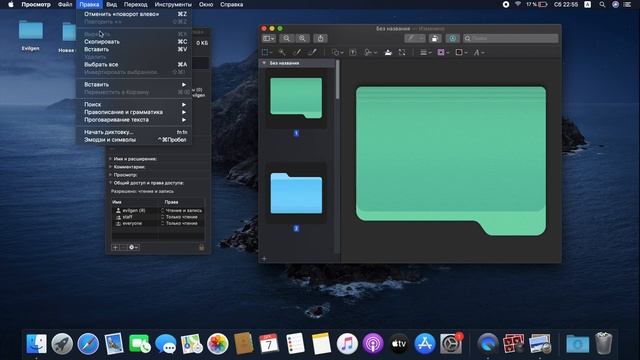Click the Spotlight search icon in menu bar
640x360 pixels.
[602, 4]
